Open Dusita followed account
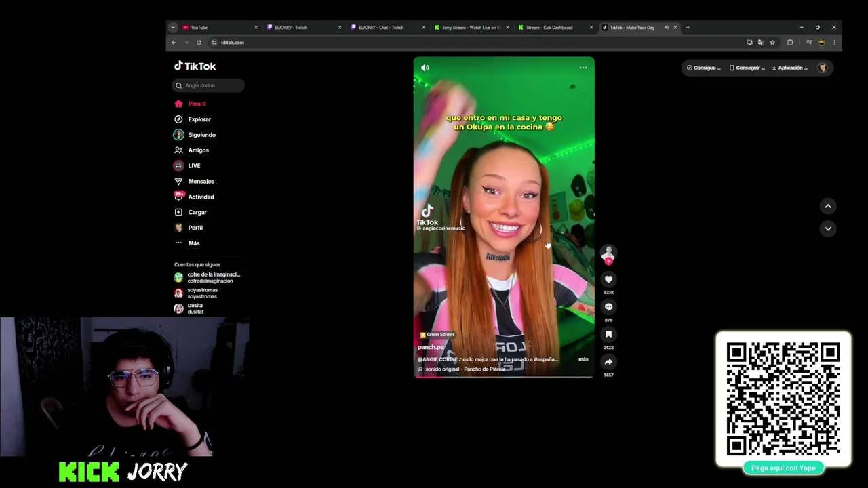Screen dimensions: 868x488 point(189,309)
